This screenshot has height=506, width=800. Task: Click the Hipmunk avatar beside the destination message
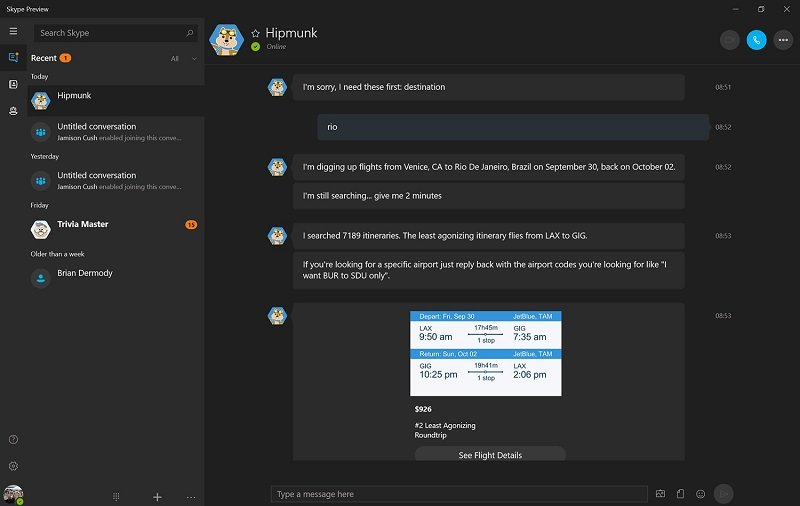pyautogui.click(x=278, y=87)
